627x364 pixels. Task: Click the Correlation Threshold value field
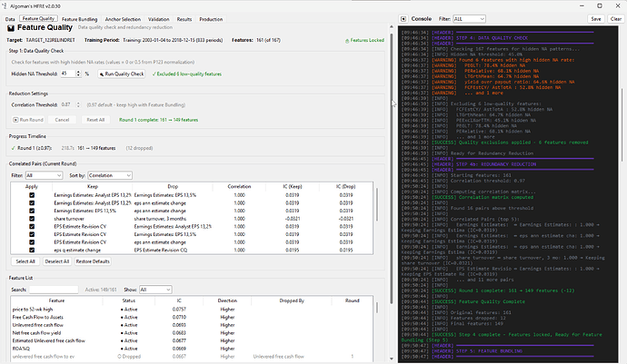[67, 104]
